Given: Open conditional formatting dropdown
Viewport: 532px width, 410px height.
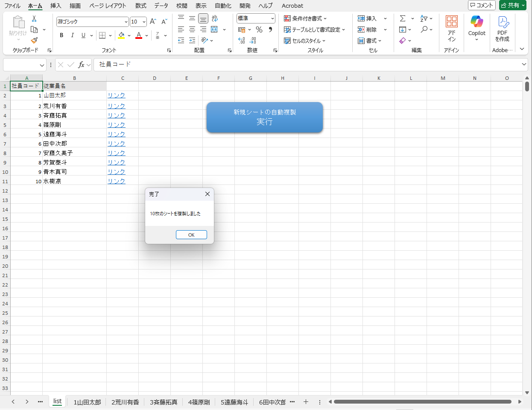Looking at the screenshot, I should 305,18.
